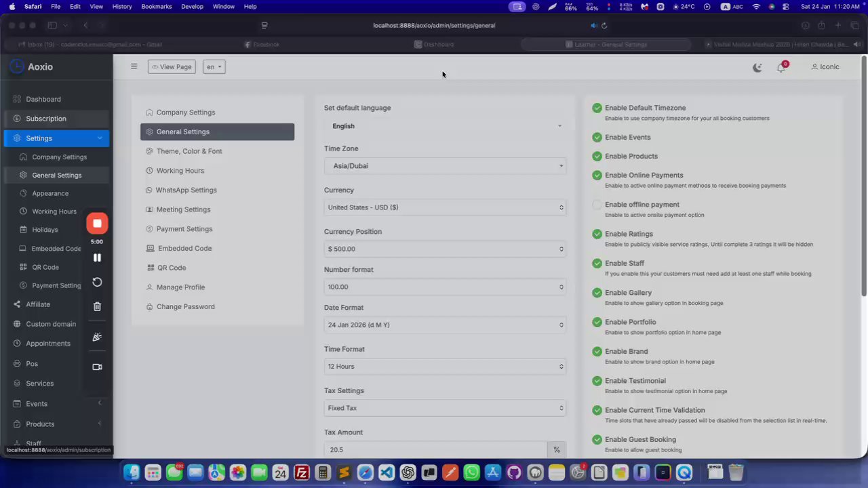868x488 pixels.
Task: Click camera icon in recording toolbar
Action: (97, 367)
